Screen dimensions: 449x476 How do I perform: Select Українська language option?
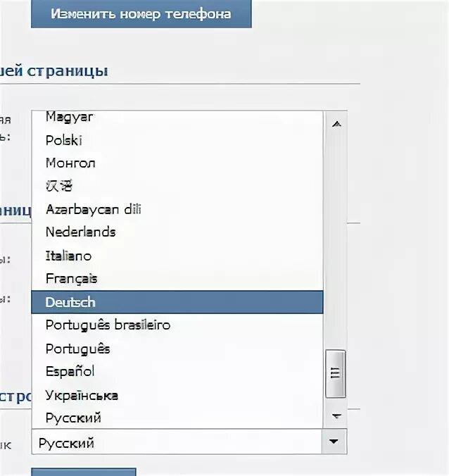(x=177, y=395)
